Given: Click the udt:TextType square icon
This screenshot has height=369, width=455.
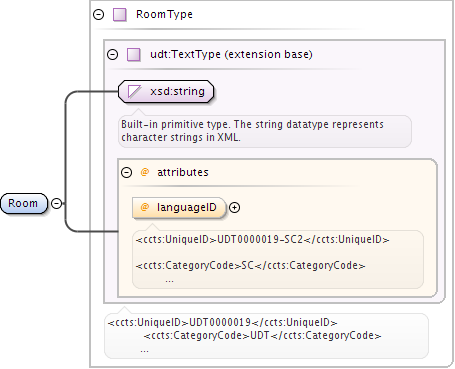Looking at the screenshot, I should tap(134, 54).
